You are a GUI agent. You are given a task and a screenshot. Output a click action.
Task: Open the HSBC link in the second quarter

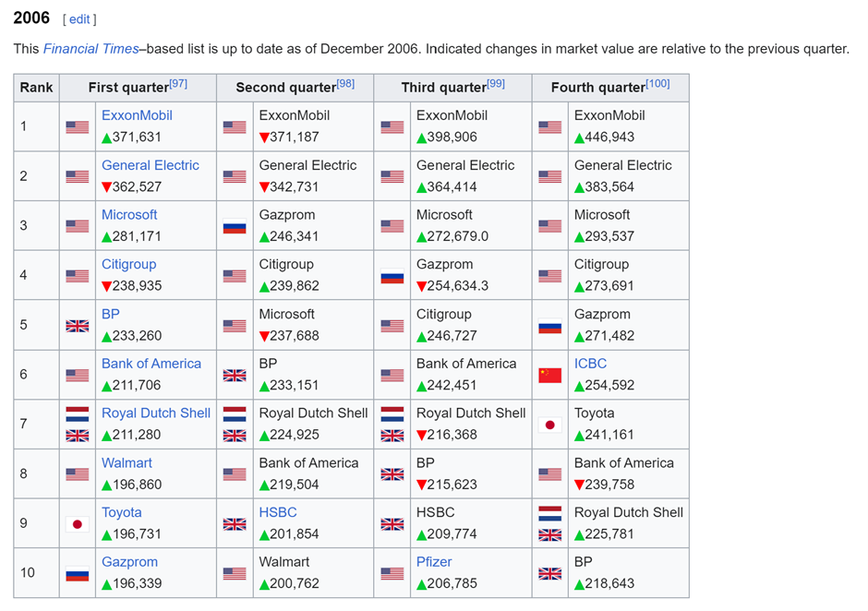click(x=278, y=512)
